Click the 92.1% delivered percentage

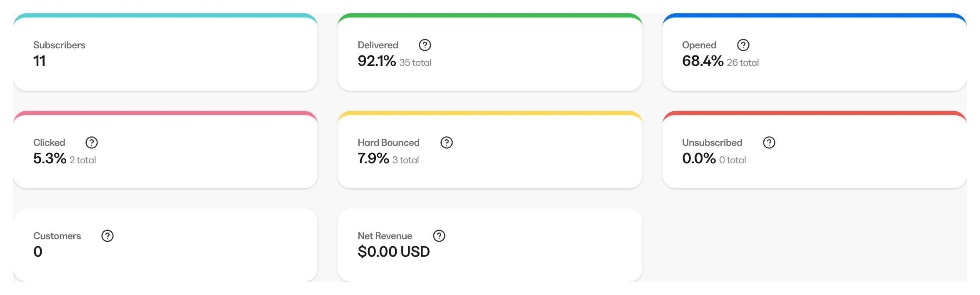(376, 61)
